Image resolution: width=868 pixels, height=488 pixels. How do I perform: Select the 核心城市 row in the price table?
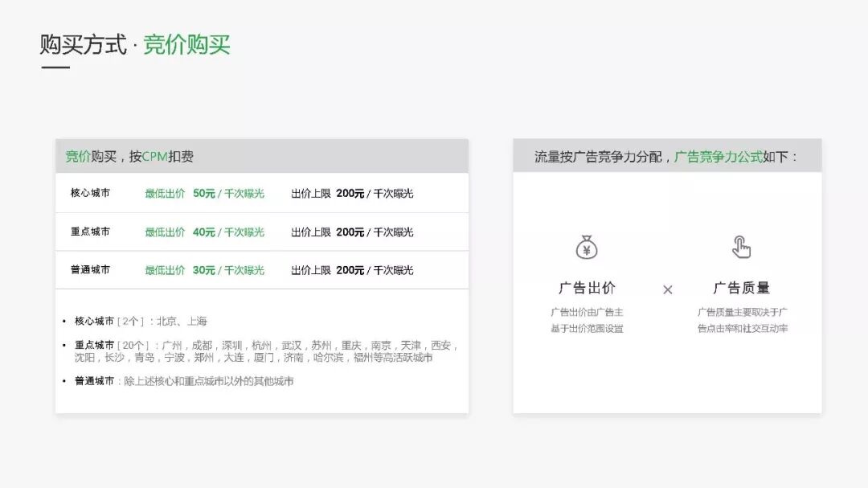(x=261, y=193)
